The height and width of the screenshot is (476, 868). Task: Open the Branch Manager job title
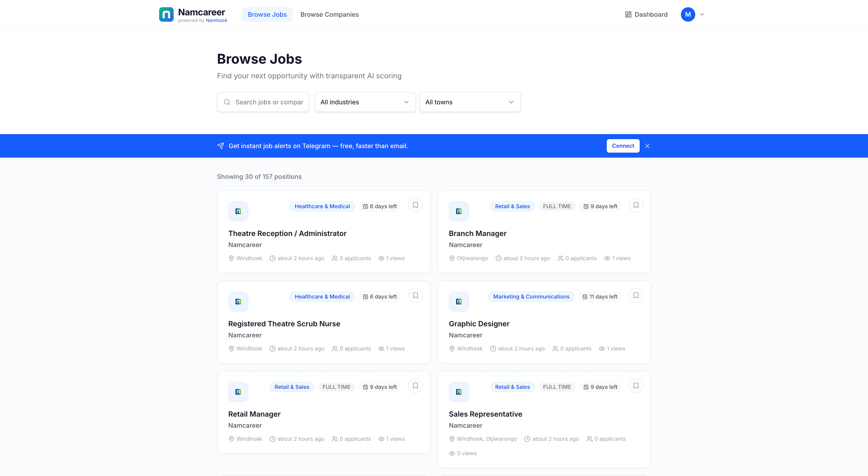click(477, 233)
